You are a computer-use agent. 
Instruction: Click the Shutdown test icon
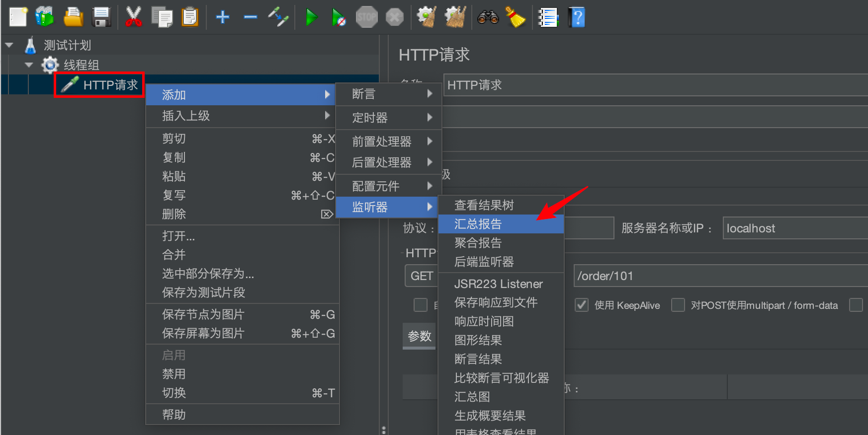pyautogui.click(x=395, y=17)
